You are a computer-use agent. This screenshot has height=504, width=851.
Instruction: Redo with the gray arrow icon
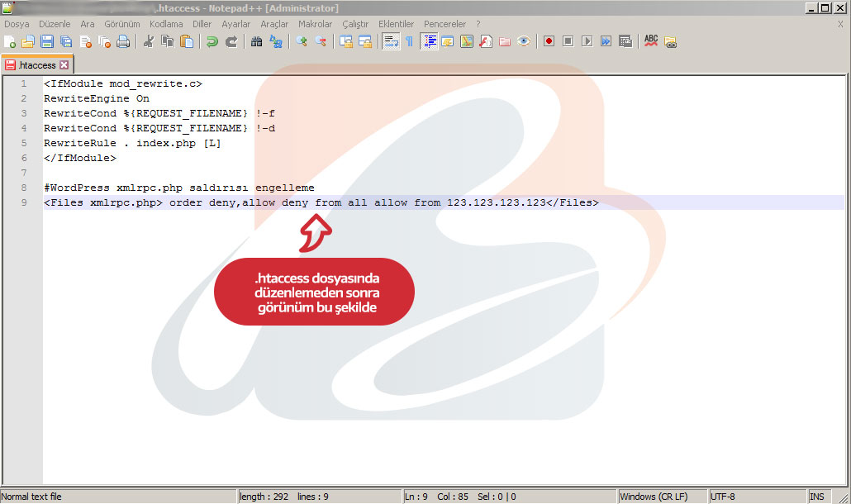tap(231, 42)
